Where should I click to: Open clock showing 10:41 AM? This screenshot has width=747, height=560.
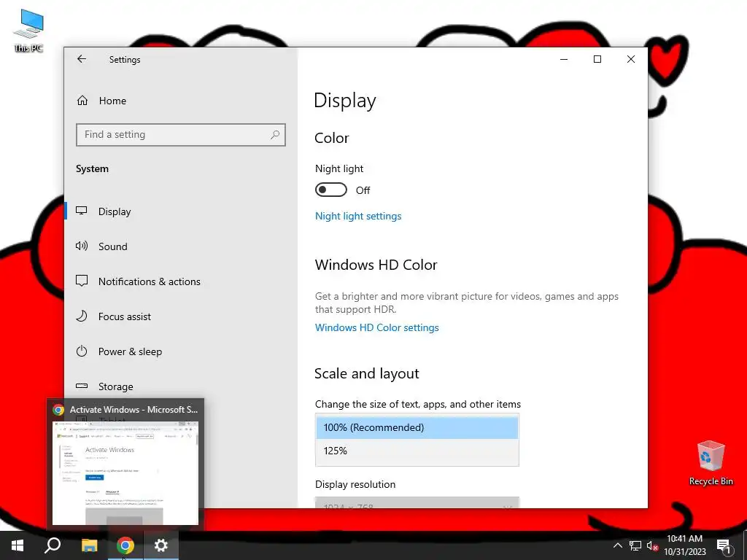coord(684,545)
